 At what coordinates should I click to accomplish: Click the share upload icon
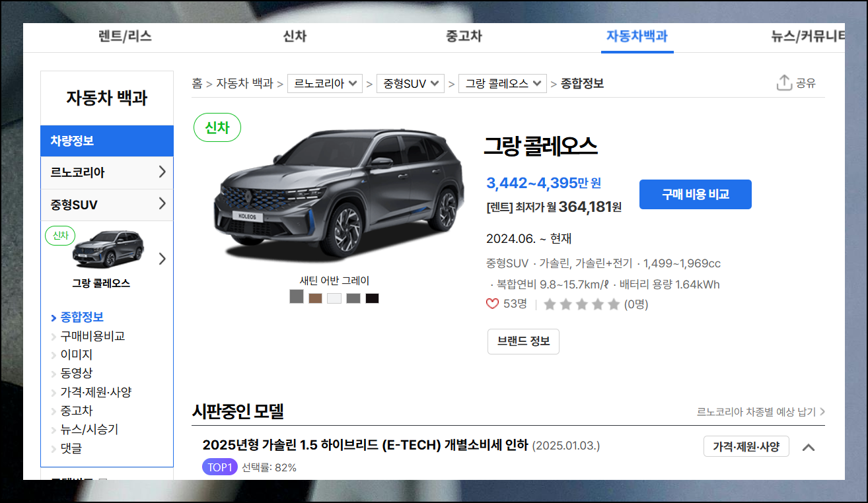[784, 83]
